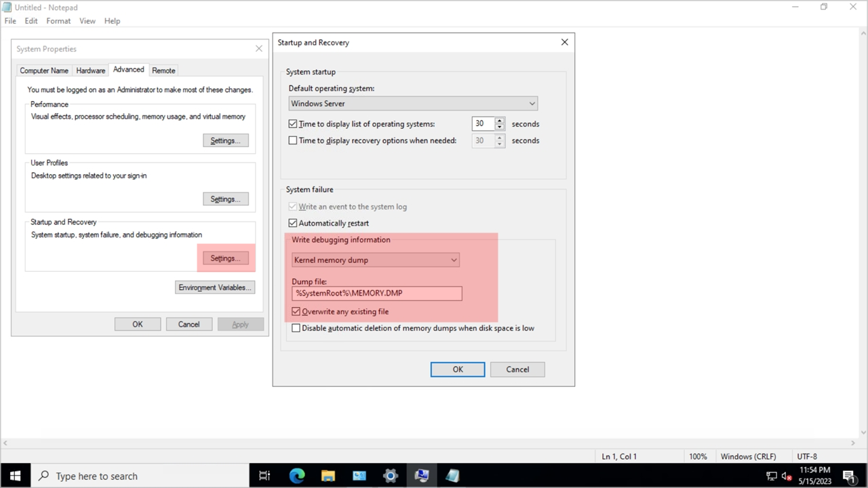Open the Notepad Format menu
Image resolution: width=868 pixels, height=488 pixels.
(58, 21)
